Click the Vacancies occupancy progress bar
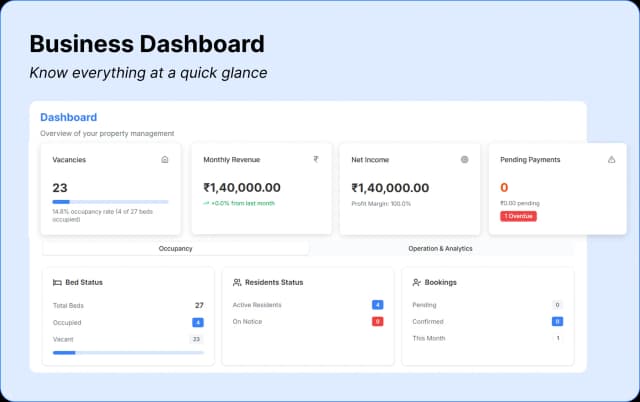The width and height of the screenshot is (640, 402). (x=110, y=202)
